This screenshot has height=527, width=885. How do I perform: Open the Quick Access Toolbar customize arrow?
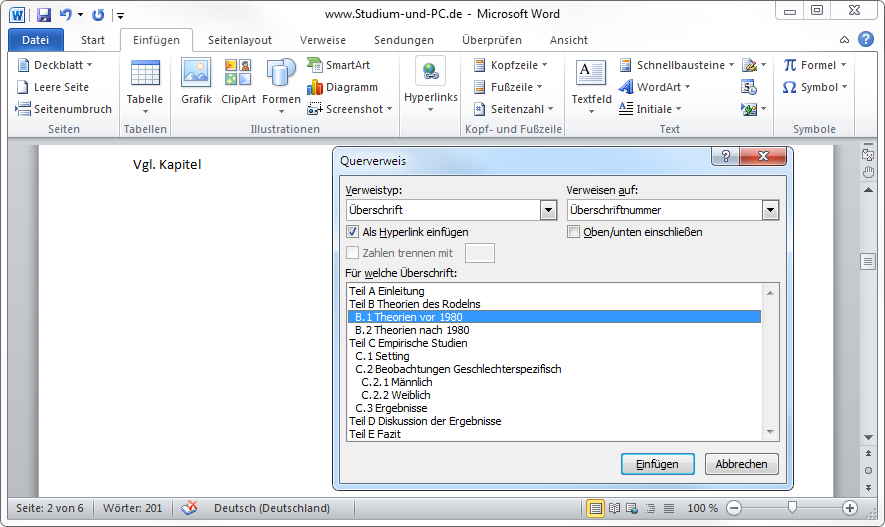[x=120, y=16]
